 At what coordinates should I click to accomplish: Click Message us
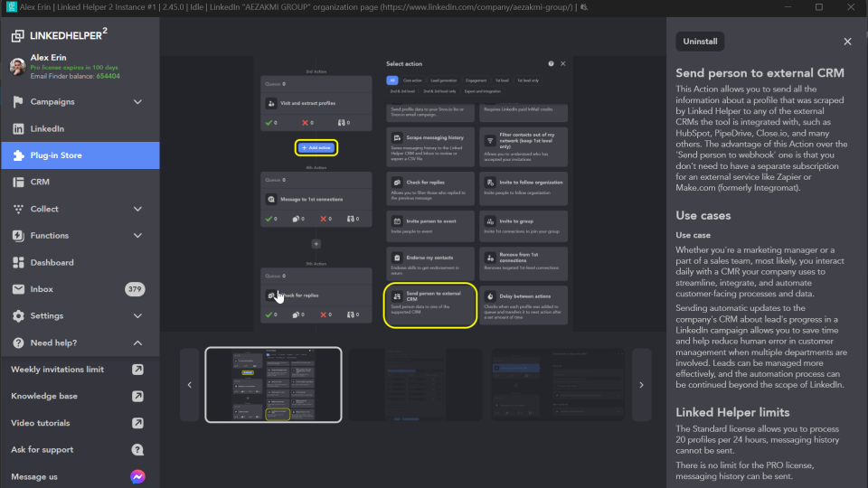tap(34, 477)
